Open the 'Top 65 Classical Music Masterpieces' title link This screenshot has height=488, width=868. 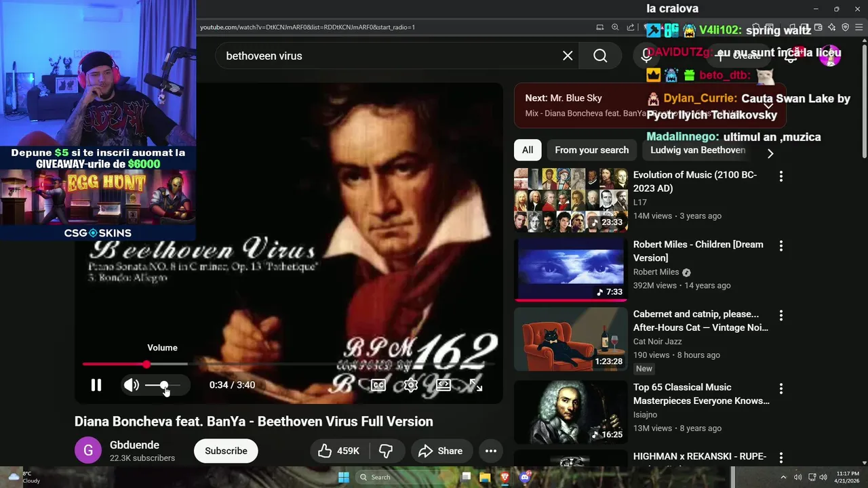click(x=701, y=394)
